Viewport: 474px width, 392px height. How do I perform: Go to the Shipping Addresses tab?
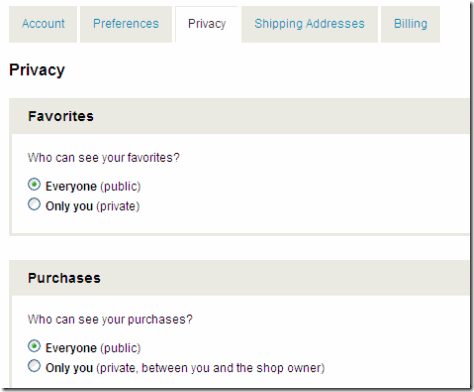(x=309, y=24)
